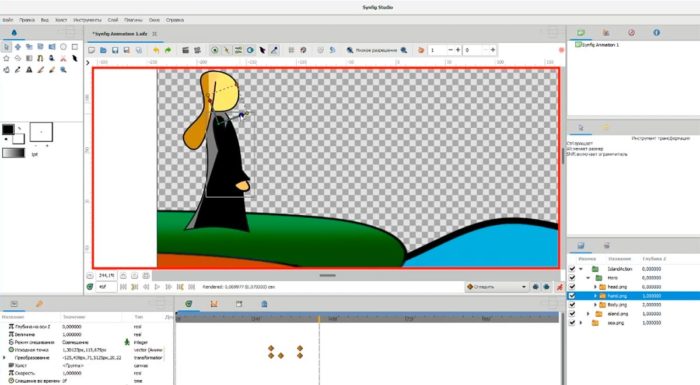Viewport: 700px width, 385px height.
Task: Expand the sea.png layer
Action: [x=581, y=322]
